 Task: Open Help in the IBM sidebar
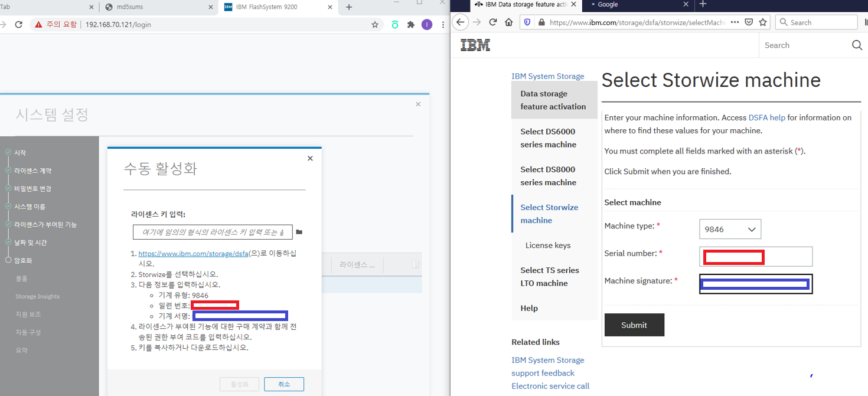(529, 308)
